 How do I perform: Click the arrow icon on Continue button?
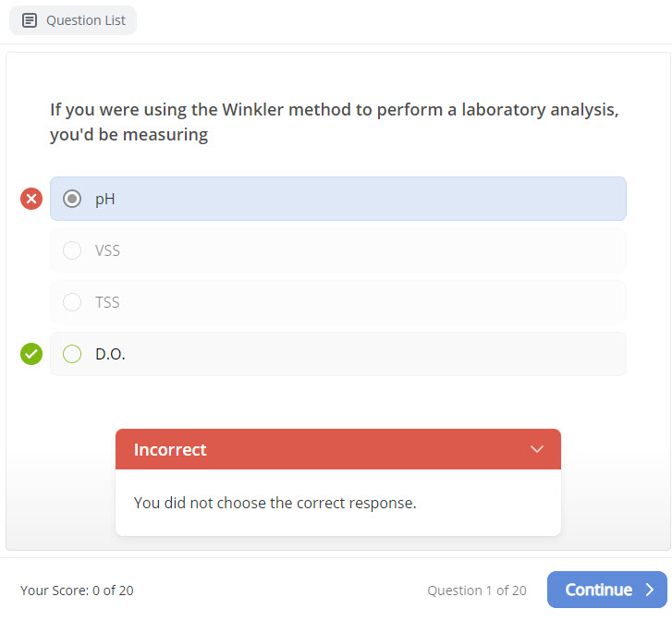tap(650, 590)
